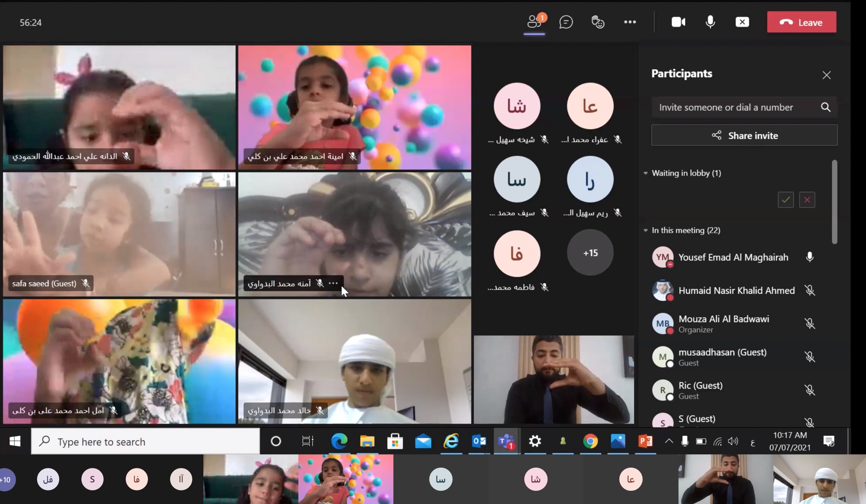This screenshot has width=866, height=504.
Task: Click the stop sharing icon
Action: 742,22
